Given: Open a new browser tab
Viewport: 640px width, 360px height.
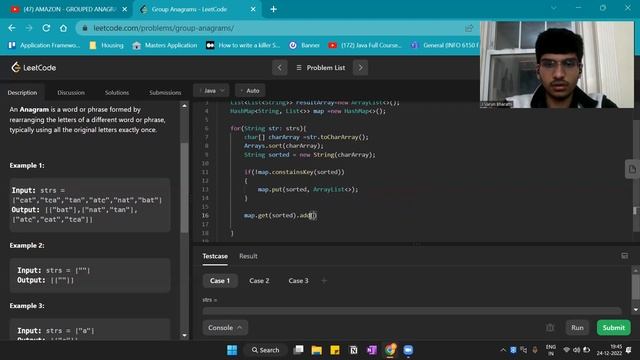Looking at the screenshot, I should (x=273, y=9).
